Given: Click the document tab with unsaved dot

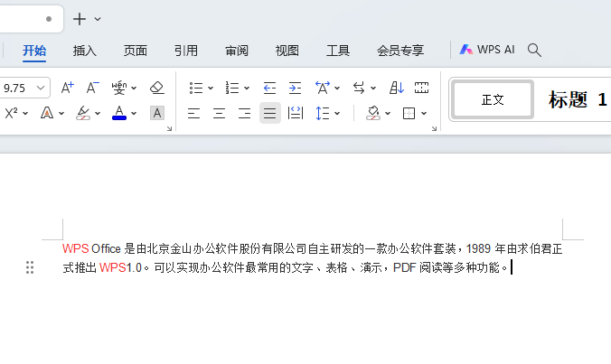Looking at the screenshot, I should [32, 19].
